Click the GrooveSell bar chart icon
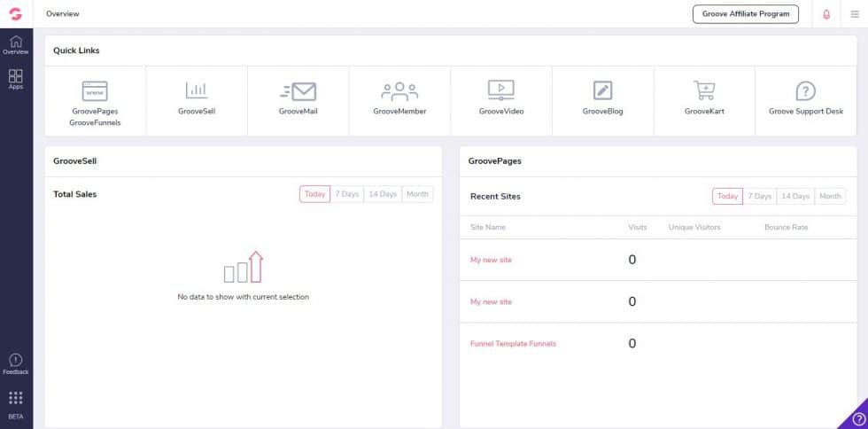This screenshot has height=429, width=868. point(197,90)
